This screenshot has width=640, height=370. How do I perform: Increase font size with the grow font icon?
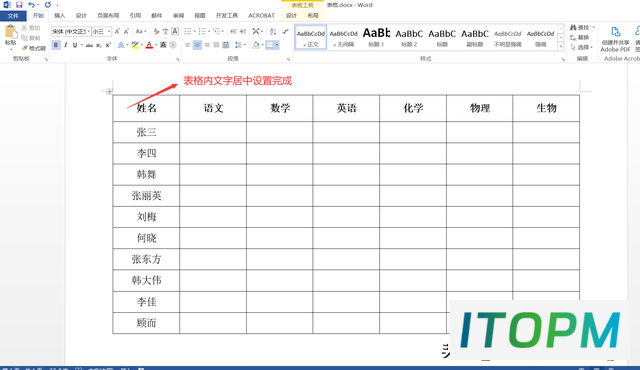(x=117, y=31)
